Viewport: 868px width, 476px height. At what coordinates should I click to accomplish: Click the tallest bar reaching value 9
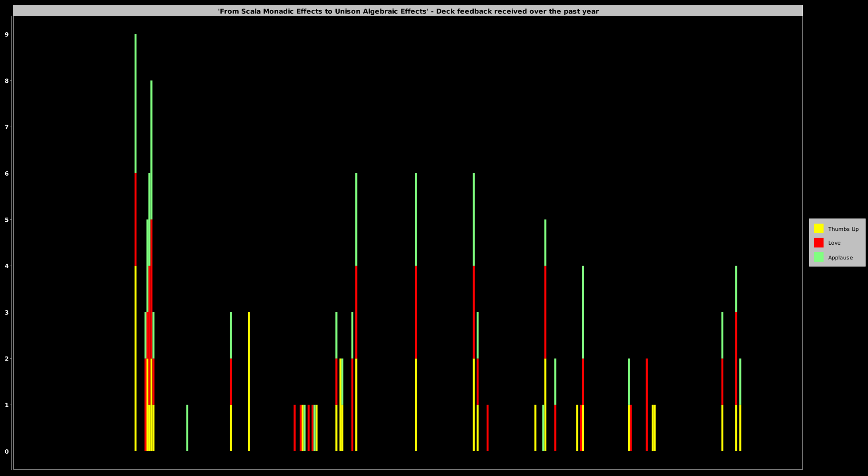136,243
